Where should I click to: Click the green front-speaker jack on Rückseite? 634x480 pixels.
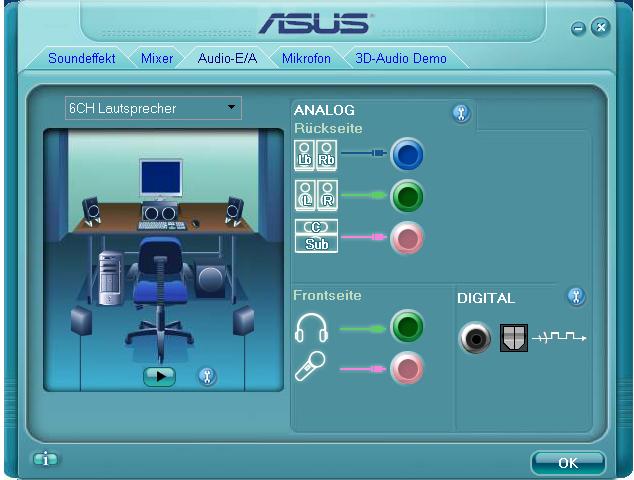click(x=407, y=196)
